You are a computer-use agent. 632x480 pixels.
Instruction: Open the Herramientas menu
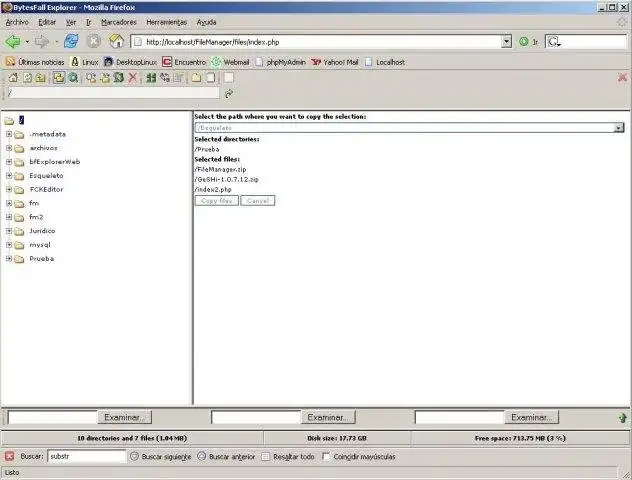tap(166, 22)
